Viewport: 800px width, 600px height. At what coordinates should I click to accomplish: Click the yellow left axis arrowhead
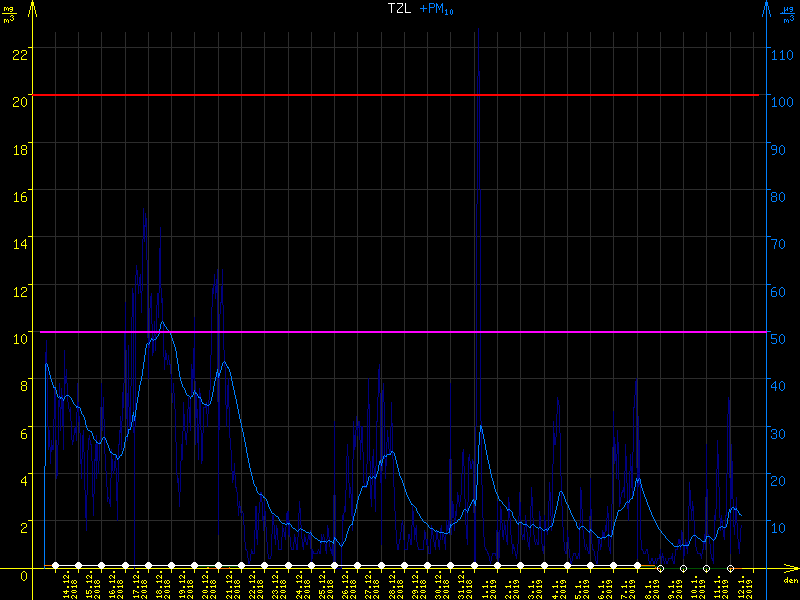[x=33, y=10]
